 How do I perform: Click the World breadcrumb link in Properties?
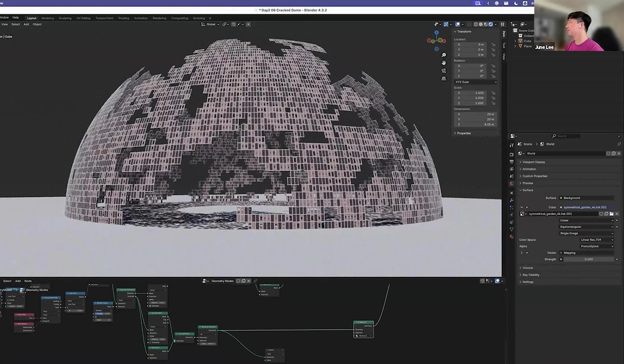tap(549, 144)
